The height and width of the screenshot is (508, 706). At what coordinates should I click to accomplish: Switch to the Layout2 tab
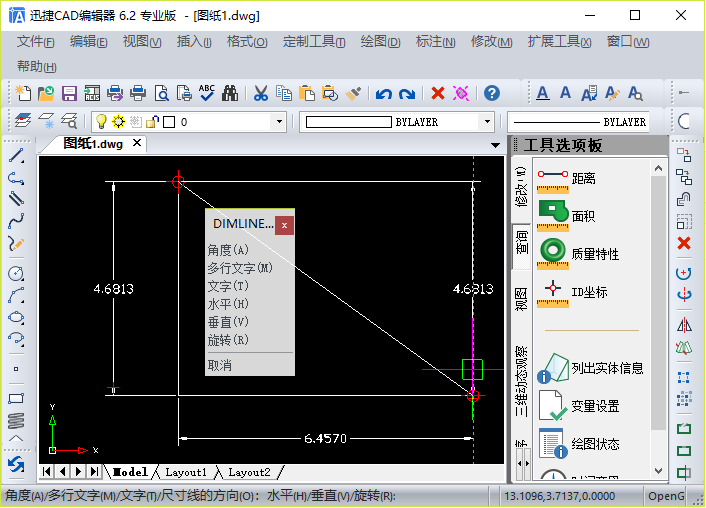249,472
